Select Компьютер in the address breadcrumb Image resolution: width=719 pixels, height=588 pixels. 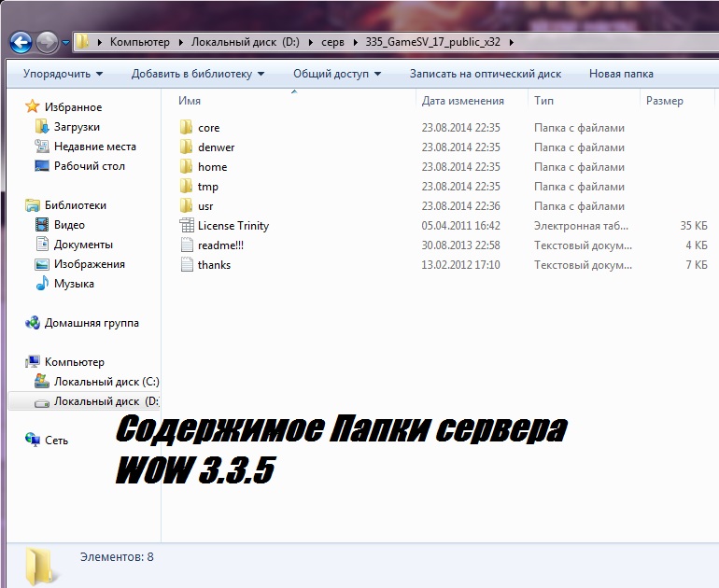(x=140, y=42)
